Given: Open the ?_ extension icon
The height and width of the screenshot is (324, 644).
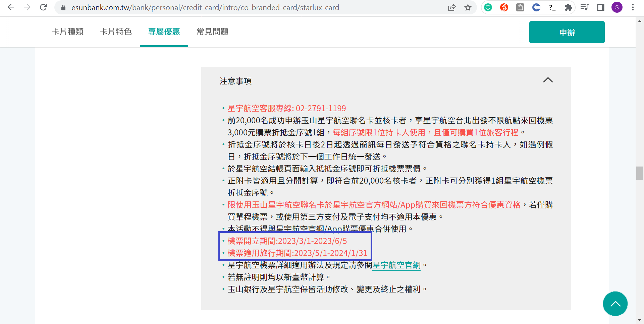Looking at the screenshot, I should pyautogui.click(x=552, y=7).
